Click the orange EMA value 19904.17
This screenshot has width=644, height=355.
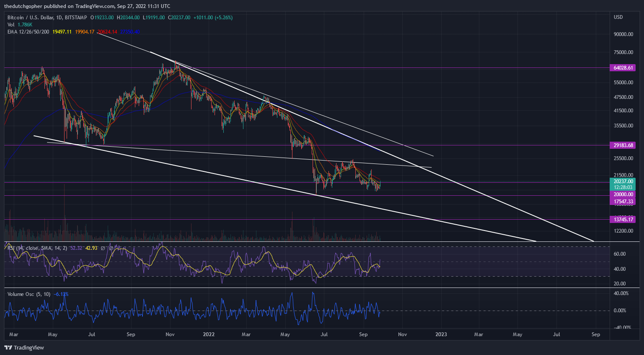pos(85,32)
